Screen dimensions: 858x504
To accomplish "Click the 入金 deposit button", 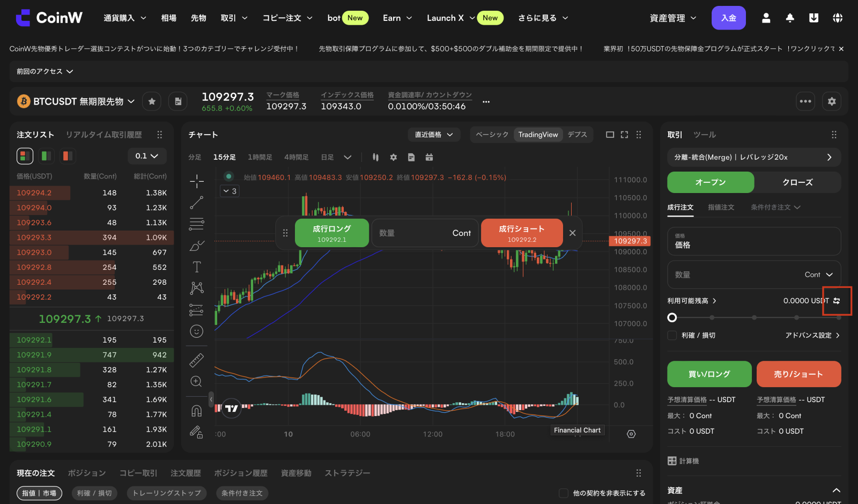I will pyautogui.click(x=728, y=18).
